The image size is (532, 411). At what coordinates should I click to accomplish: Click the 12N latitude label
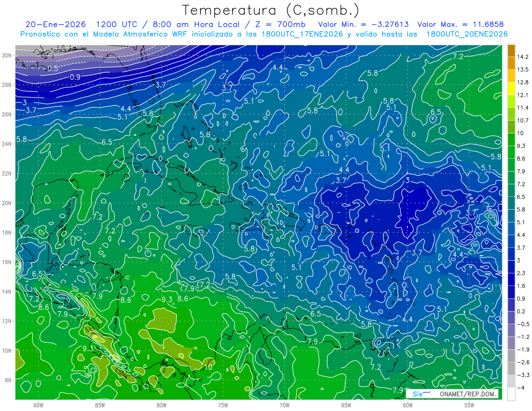[8, 321]
